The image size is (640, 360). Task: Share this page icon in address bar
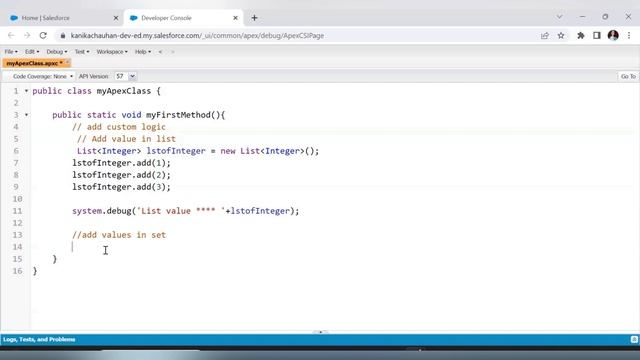[544, 36]
